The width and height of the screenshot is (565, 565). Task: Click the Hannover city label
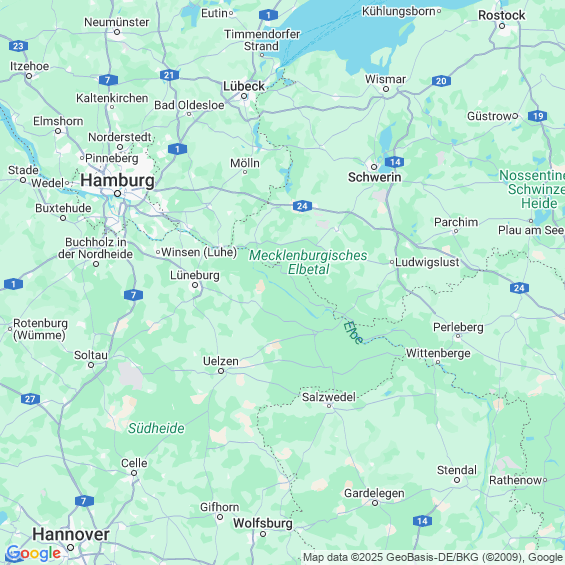click(71, 534)
